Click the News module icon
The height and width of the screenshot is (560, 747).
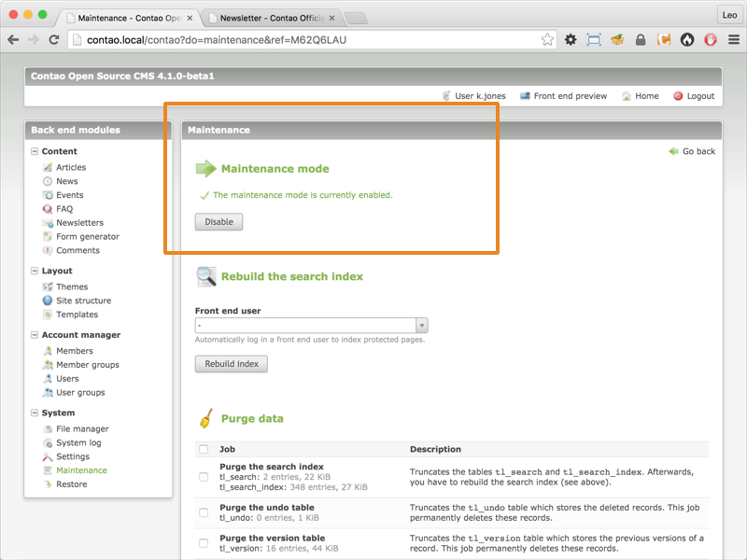coord(48,181)
